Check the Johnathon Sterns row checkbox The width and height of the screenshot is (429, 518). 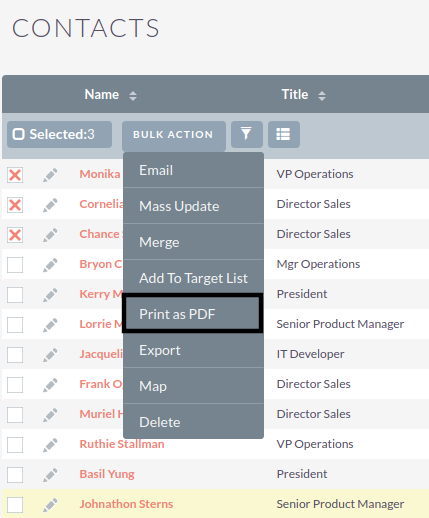[15, 505]
